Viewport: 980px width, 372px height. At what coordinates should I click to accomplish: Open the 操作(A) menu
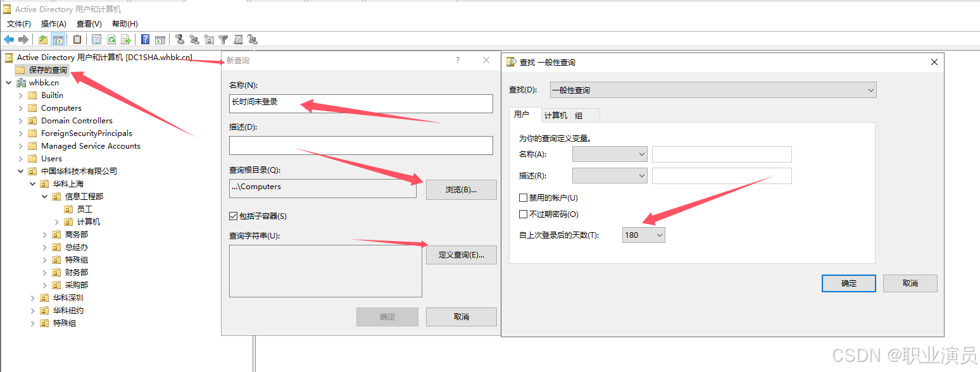click(x=54, y=23)
